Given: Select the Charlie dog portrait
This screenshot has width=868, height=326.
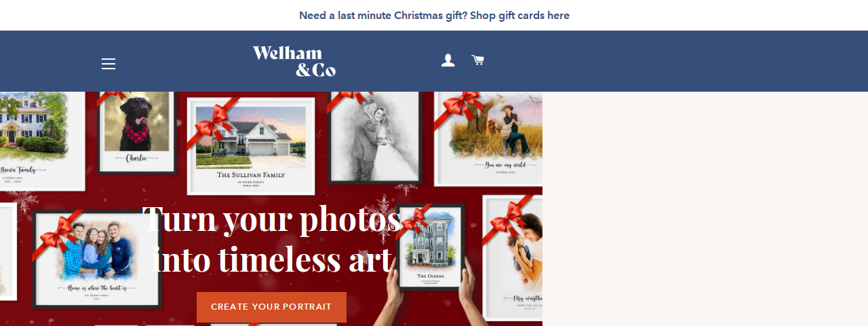Looking at the screenshot, I should tap(137, 132).
